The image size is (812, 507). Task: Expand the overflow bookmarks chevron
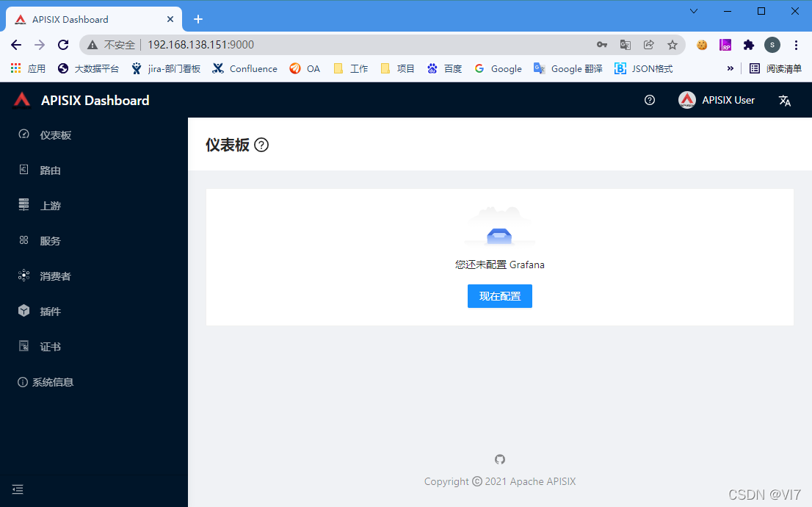[x=730, y=68]
